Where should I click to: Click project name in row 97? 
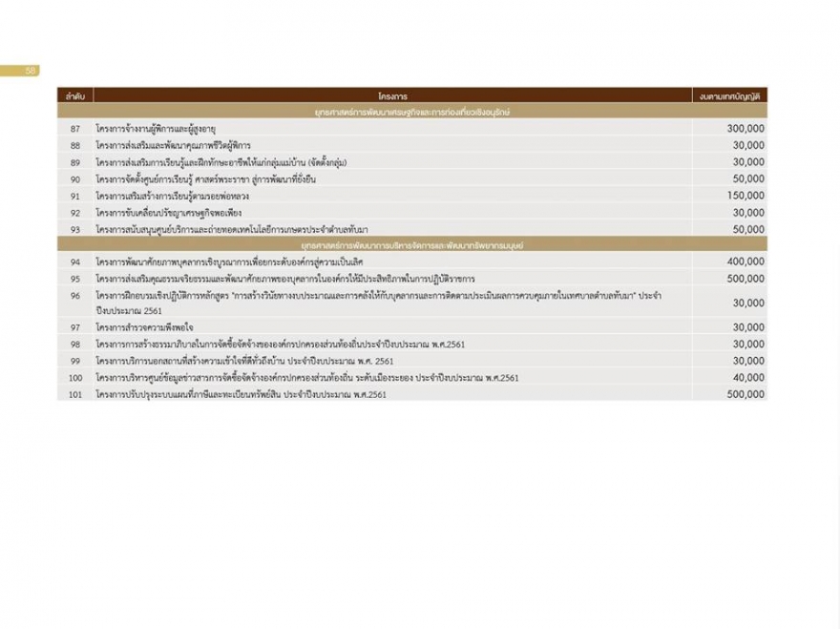point(145,327)
